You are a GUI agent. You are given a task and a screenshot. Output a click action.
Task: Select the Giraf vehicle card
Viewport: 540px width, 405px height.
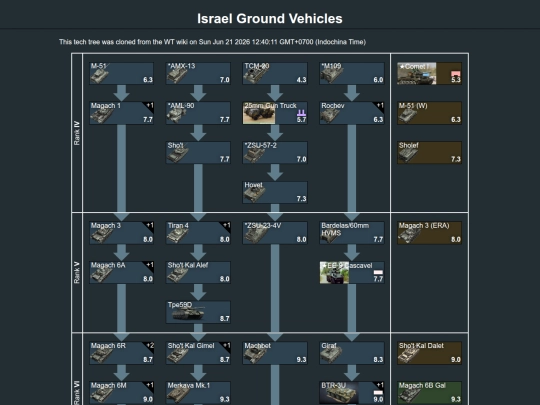(x=352, y=353)
